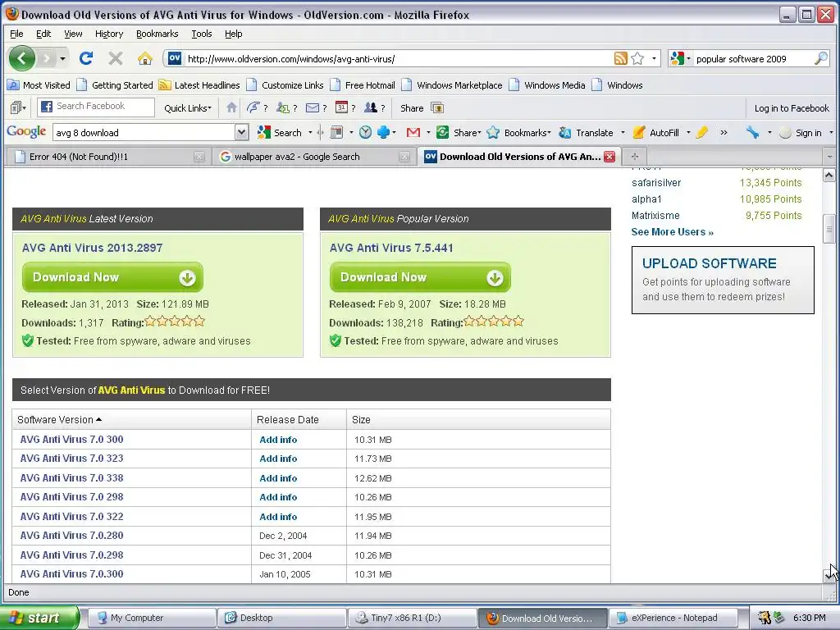Open back/forward history dropdown arrow
The image size is (840, 630).
tap(62, 58)
